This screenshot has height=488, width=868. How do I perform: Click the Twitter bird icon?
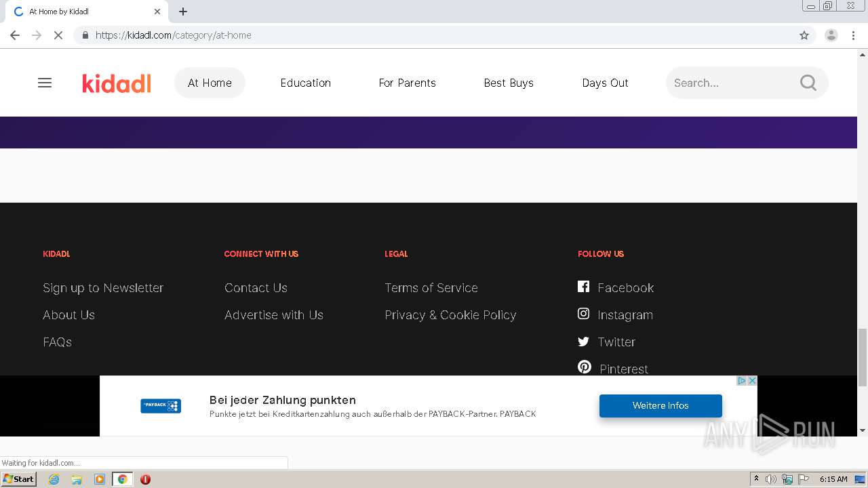tap(583, 342)
